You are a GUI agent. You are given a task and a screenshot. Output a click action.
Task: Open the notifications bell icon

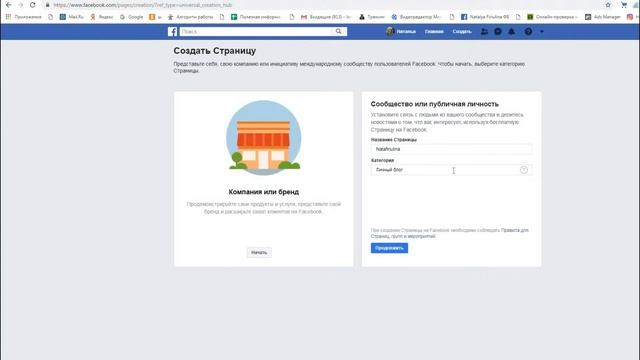tap(511, 31)
